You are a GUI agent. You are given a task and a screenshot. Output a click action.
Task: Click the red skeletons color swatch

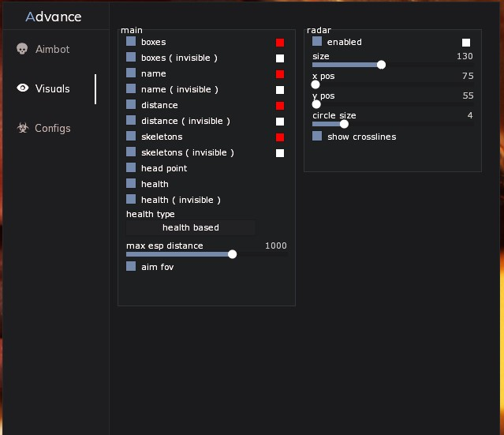(280, 137)
